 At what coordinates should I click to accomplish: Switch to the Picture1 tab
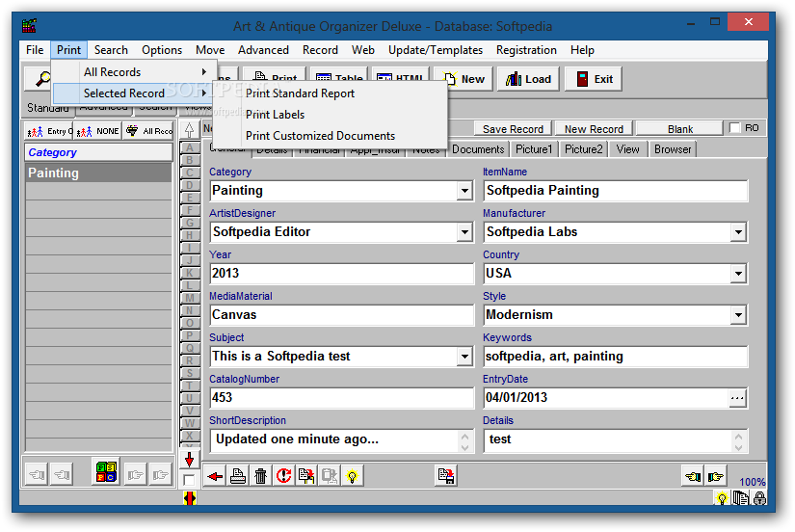point(534,149)
